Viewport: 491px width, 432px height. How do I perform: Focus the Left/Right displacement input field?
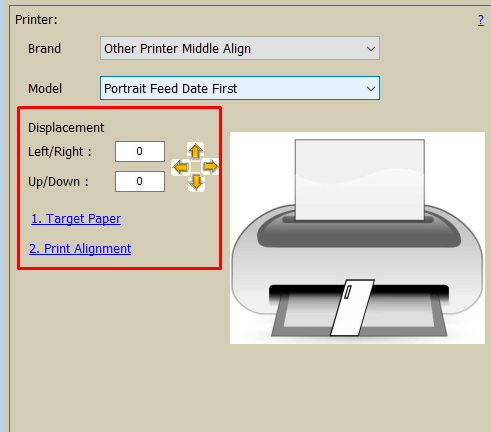(140, 152)
